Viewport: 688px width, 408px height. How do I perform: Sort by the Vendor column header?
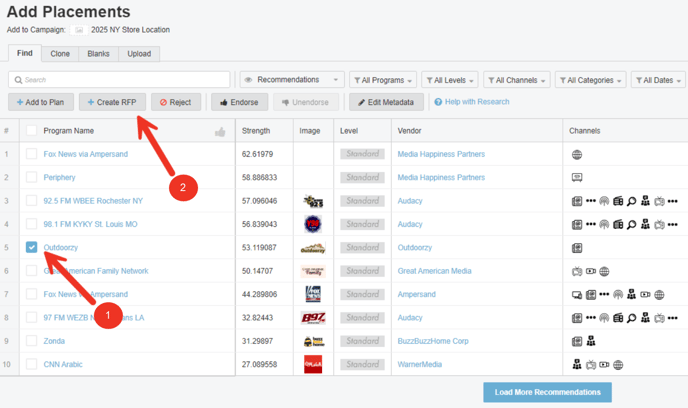click(x=409, y=131)
